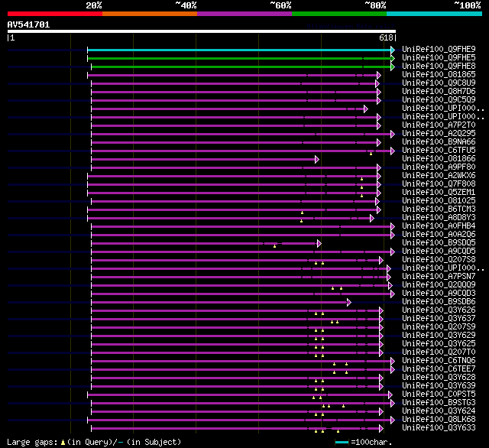Click the 618 query end position marker
The image size is (489, 448).
[x=387, y=37]
